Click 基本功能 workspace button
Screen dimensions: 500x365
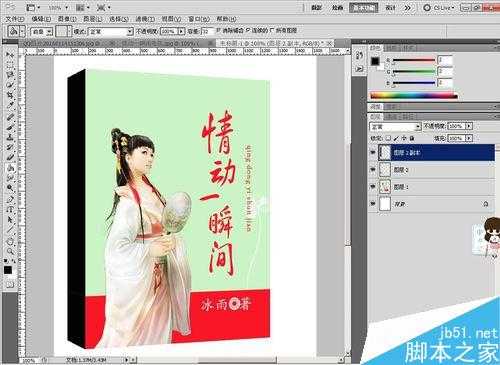coord(363,7)
